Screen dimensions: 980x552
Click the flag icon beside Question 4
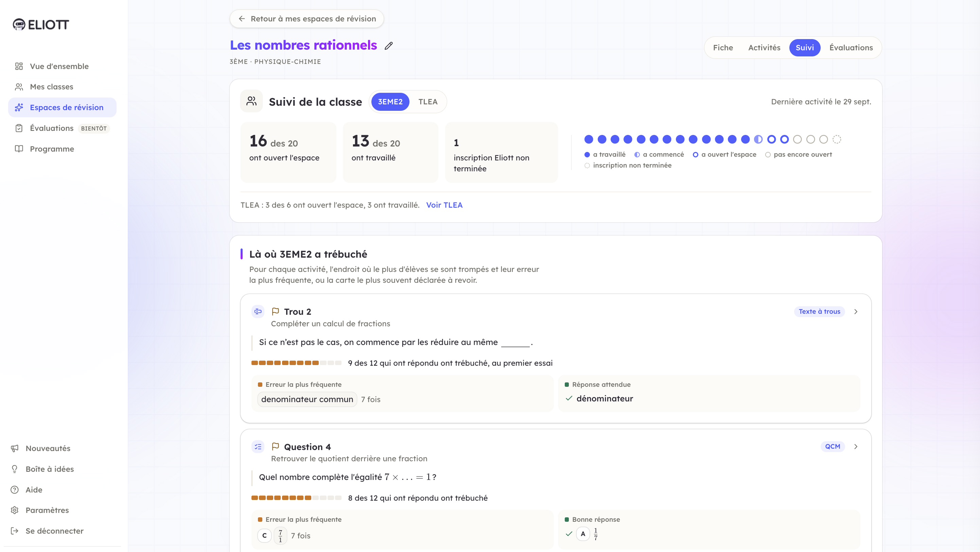(276, 446)
